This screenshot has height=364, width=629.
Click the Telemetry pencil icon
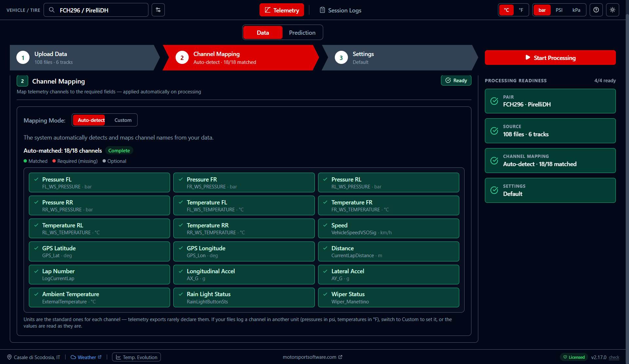click(268, 10)
